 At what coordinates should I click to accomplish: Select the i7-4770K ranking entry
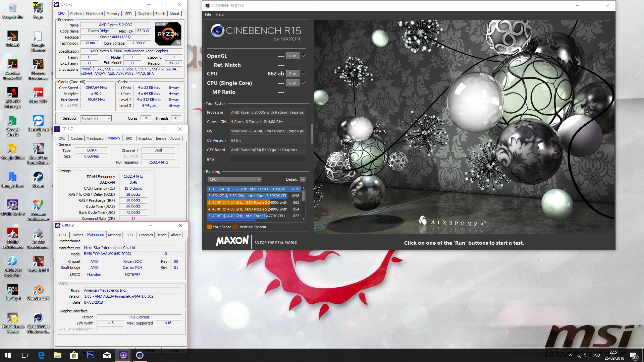point(254,216)
